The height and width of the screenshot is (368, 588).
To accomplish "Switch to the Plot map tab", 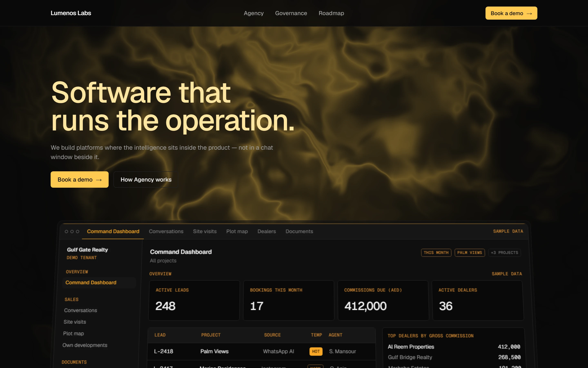I will (x=237, y=231).
